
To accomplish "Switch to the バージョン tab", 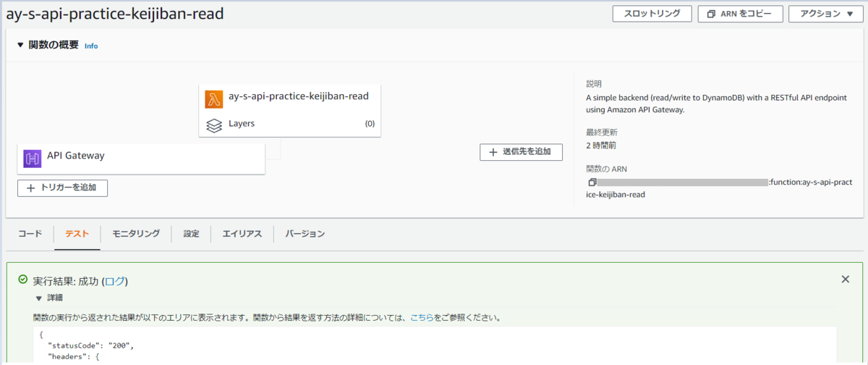I will tap(305, 234).
